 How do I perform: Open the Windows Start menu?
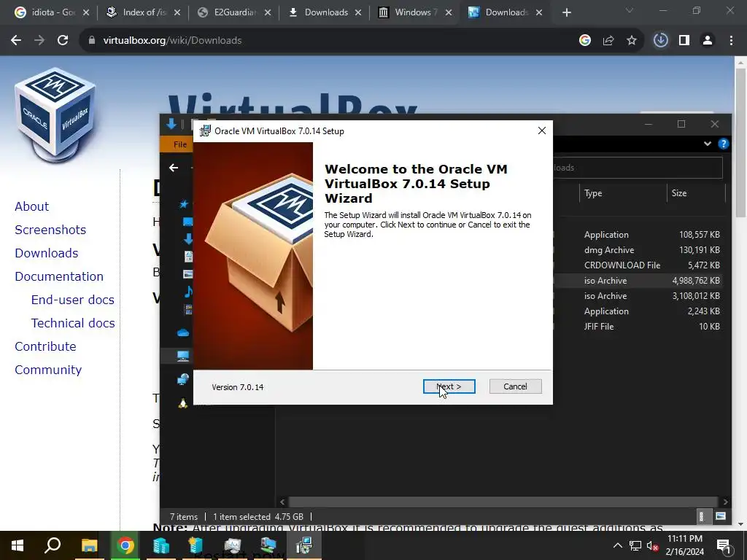[x=18, y=545]
